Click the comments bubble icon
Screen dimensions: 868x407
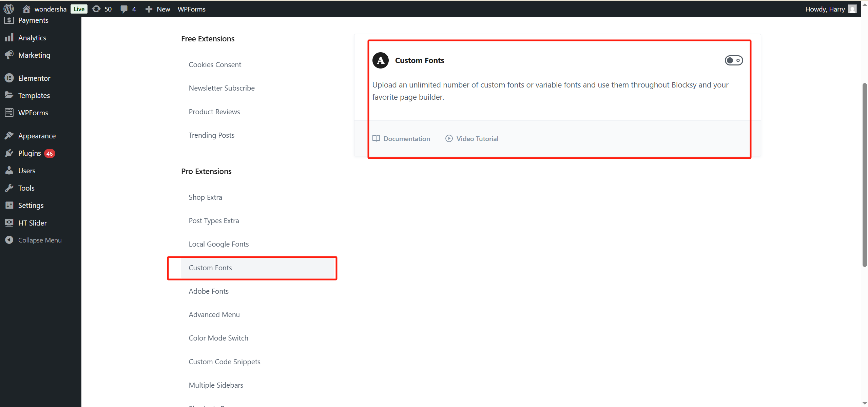pos(124,9)
